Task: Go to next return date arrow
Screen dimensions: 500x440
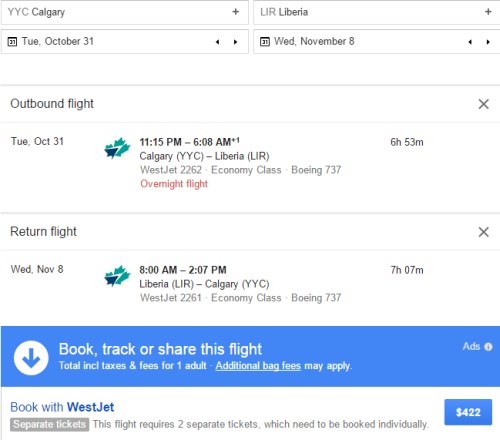Action: coord(488,42)
